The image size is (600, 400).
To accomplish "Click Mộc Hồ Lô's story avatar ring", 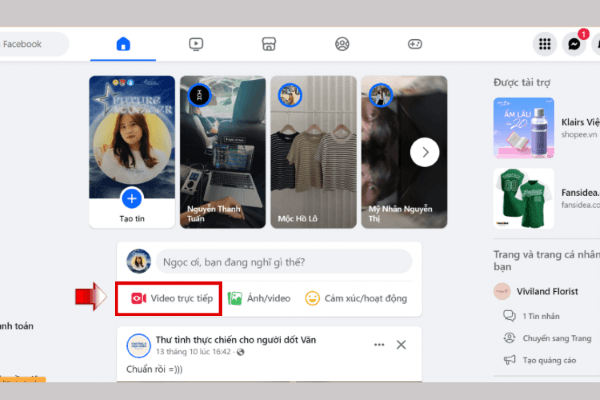I will point(290,95).
